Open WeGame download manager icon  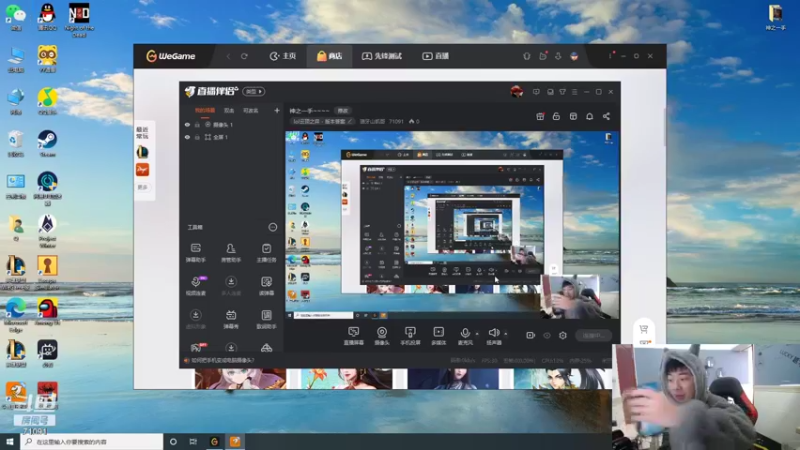[558, 56]
